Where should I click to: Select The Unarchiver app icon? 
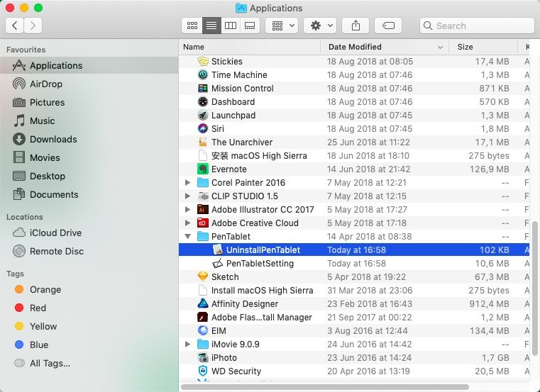(x=203, y=142)
